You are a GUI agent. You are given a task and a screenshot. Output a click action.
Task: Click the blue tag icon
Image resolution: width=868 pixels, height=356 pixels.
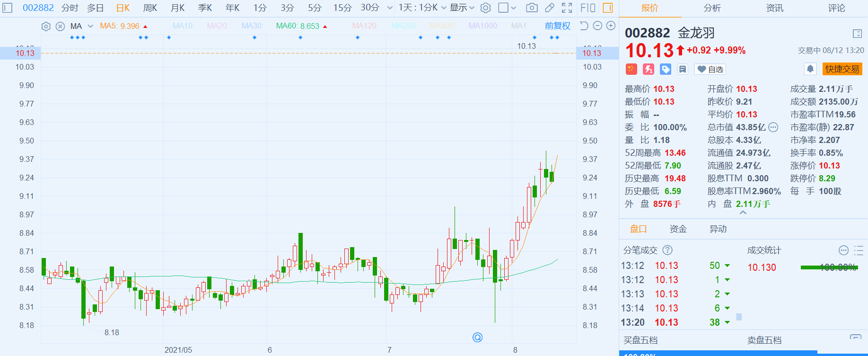pyautogui.click(x=666, y=69)
